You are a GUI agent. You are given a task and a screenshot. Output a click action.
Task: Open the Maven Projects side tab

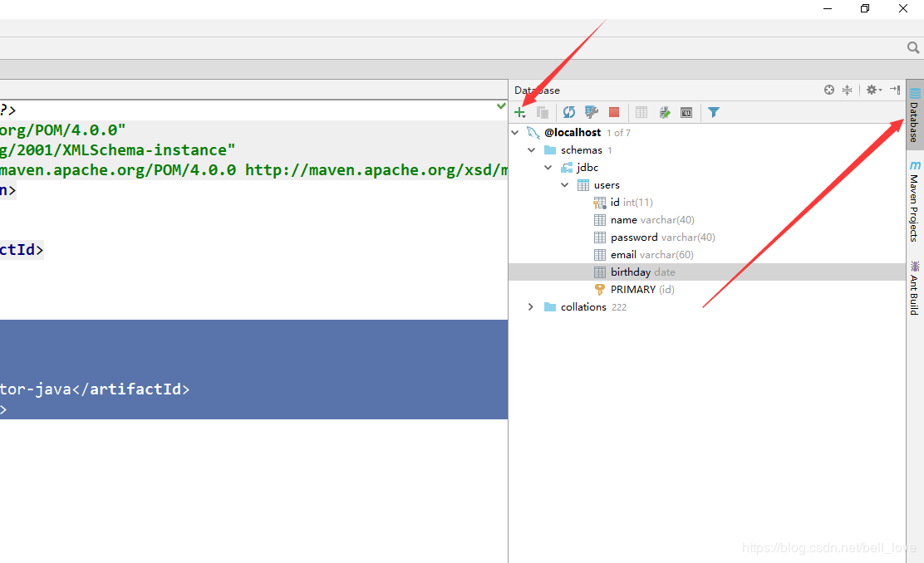pos(915,202)
